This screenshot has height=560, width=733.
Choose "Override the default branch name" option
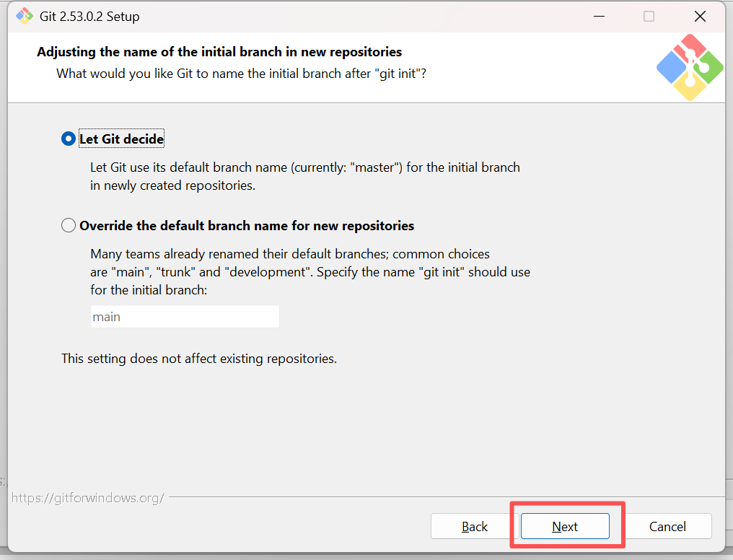coord(69,225)
